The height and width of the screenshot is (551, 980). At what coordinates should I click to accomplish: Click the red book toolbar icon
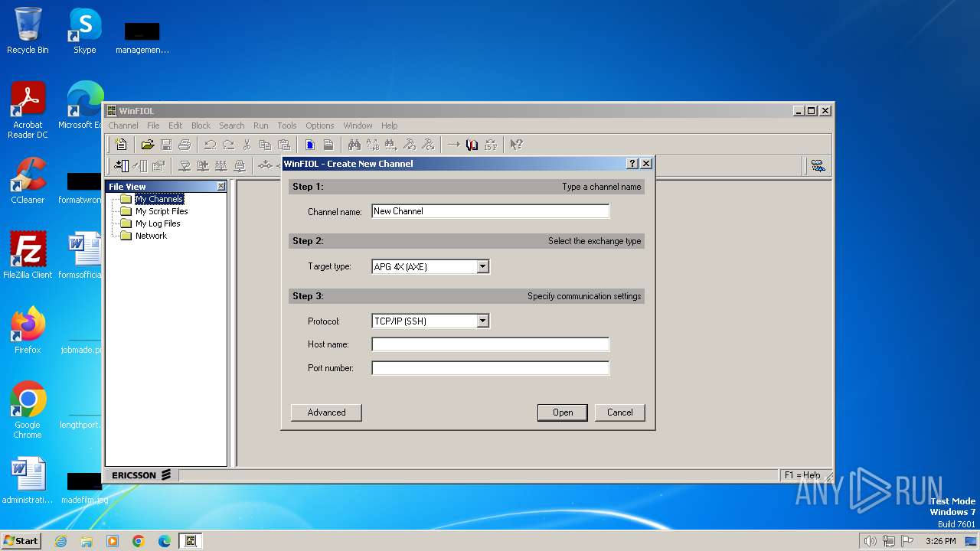(x=472, y=145)
